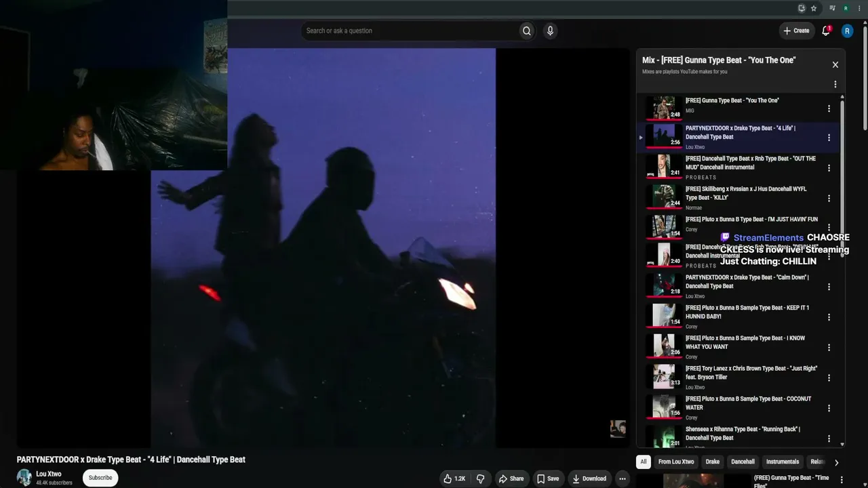Save the video to a playlist
The width and height of the screenshot is (868, 488).
click(x=548, y=479)
